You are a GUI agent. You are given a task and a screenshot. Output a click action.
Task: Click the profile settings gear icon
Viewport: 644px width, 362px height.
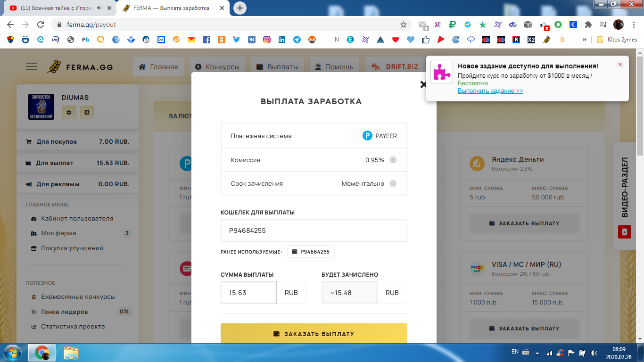pyautogui.click(x=68, y=112)
